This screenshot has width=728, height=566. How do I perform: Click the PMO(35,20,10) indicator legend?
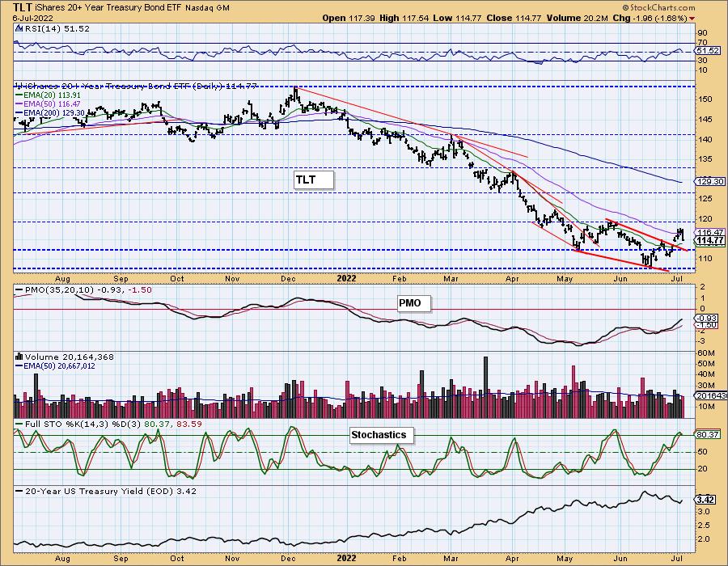[84, 290]
